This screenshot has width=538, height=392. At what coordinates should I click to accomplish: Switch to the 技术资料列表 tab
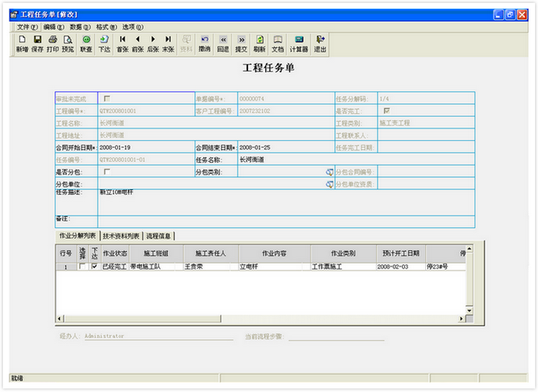coord(121,236)
